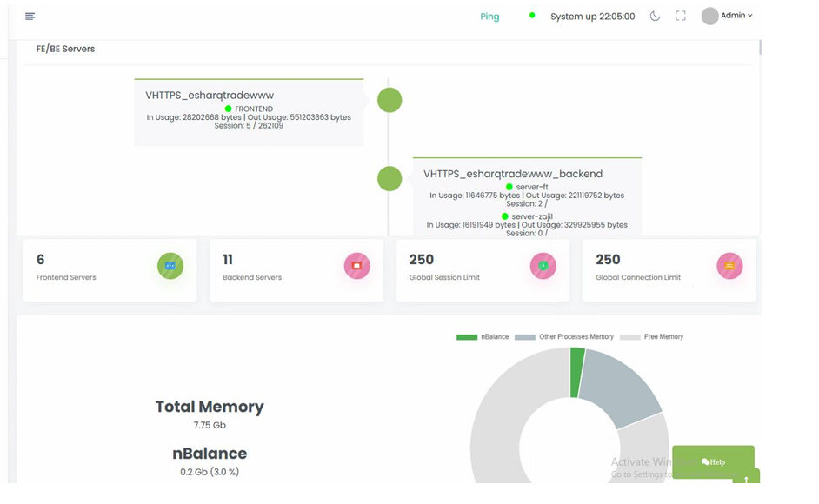The height and width of the screenshot is (504, 819).
Task: Click frontend In Usage 28202668 bytes line
Action: tap(249, 117)
